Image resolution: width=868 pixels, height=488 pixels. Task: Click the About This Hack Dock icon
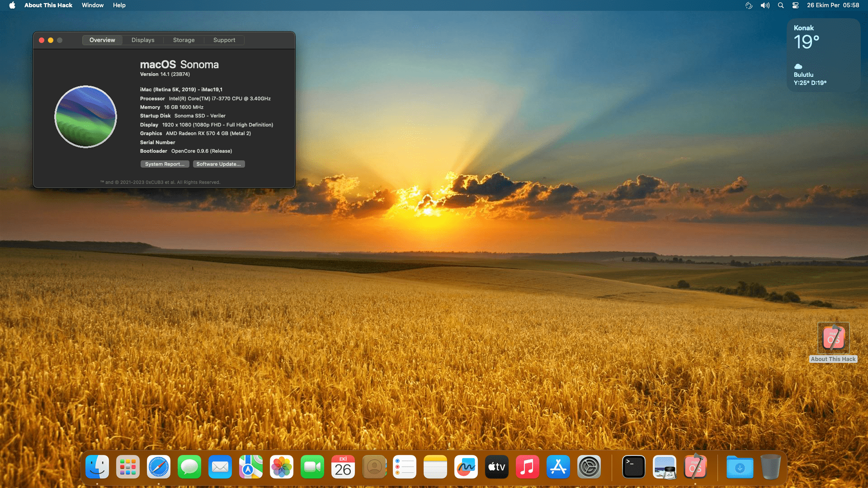695,467
